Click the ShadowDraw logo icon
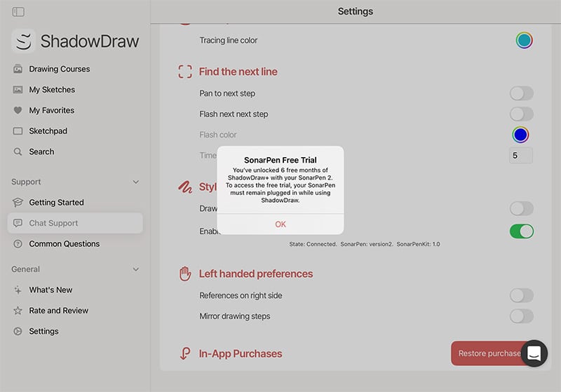The width and height of the screenshot is (561, 392). pos(23,41)
